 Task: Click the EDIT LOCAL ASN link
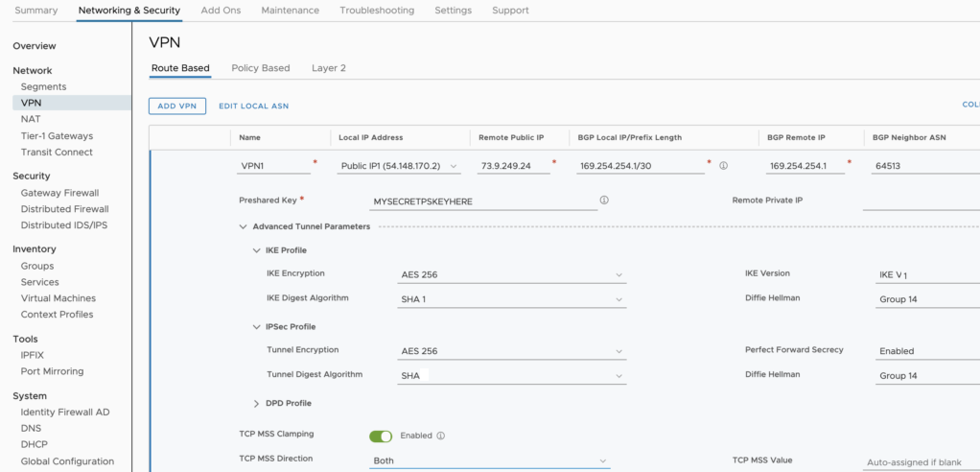[253, 106]
